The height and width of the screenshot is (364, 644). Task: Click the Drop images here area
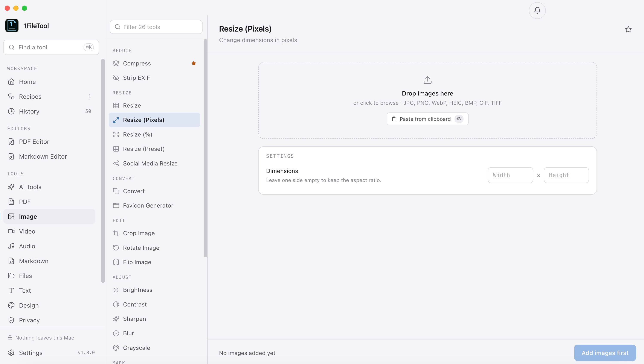pos(427,100)
